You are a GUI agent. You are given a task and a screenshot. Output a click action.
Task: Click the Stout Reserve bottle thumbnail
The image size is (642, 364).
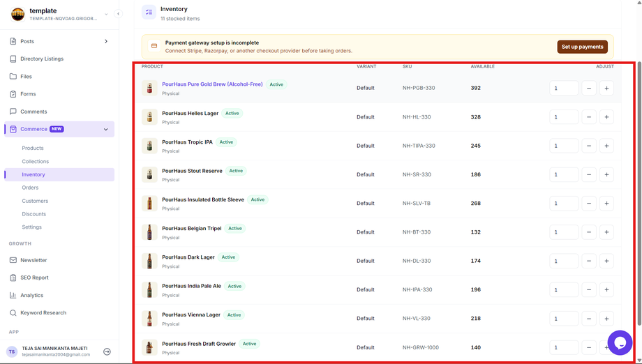tap(149, 174)
